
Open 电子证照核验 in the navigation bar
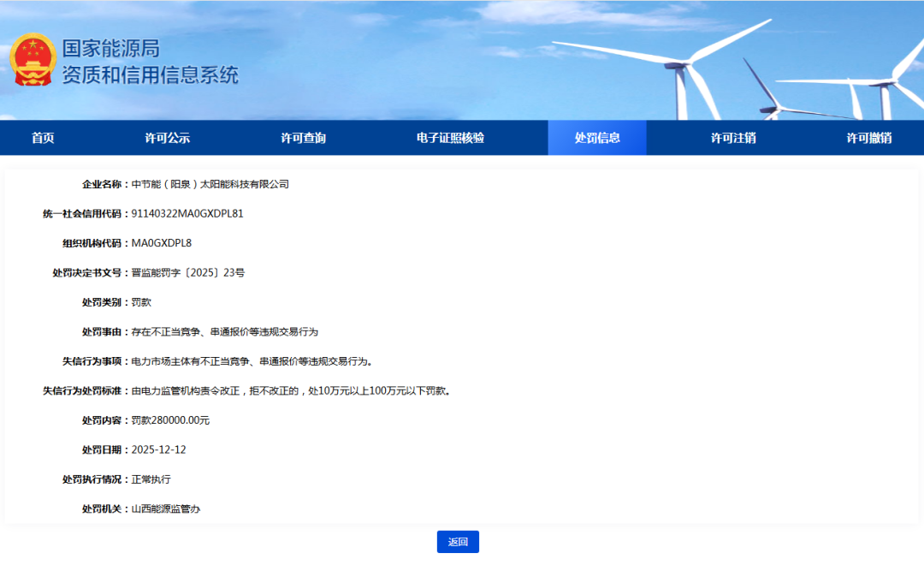coord(450,138)
